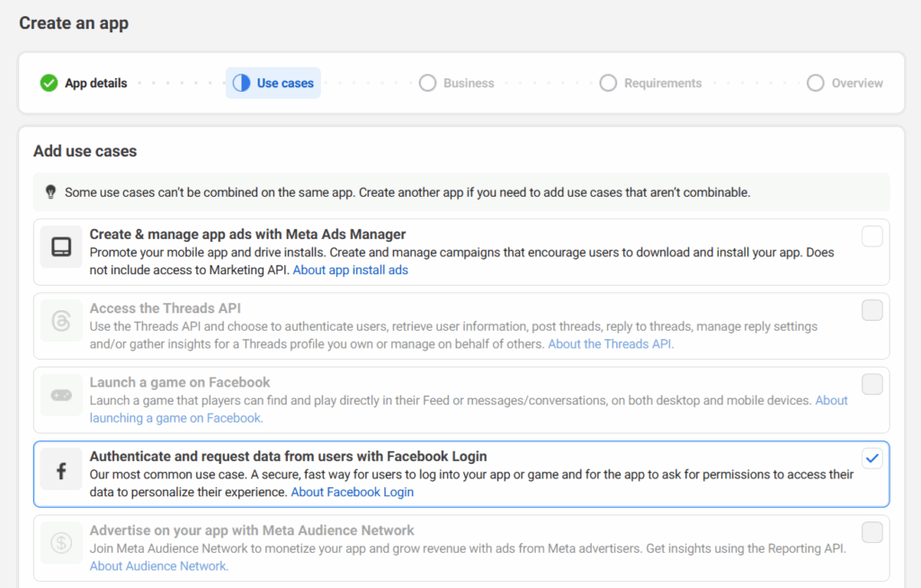Image resolution: width=921 pixels, height=588 pixels.
Task: Click the Add use cases heading
Action: point(85,151)
